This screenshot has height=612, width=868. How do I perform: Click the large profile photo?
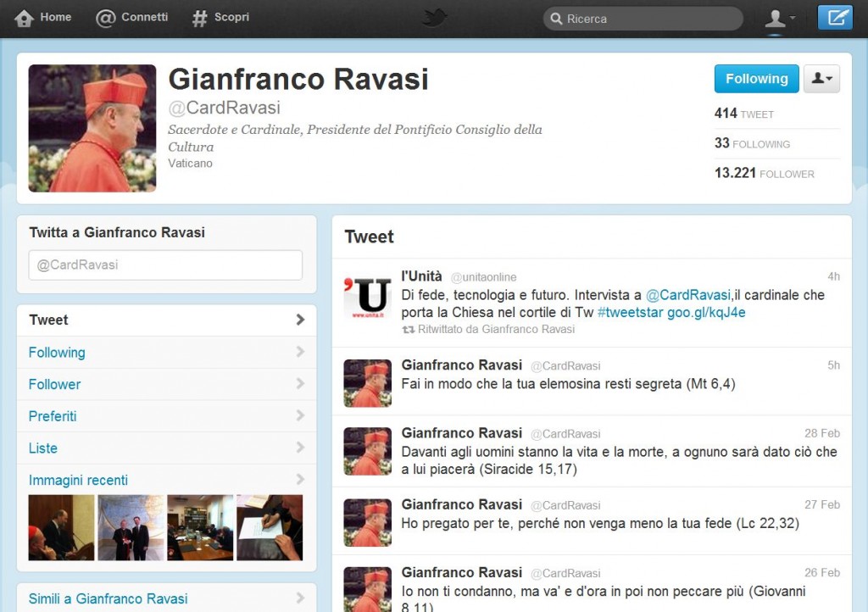(x=92, y=128)
